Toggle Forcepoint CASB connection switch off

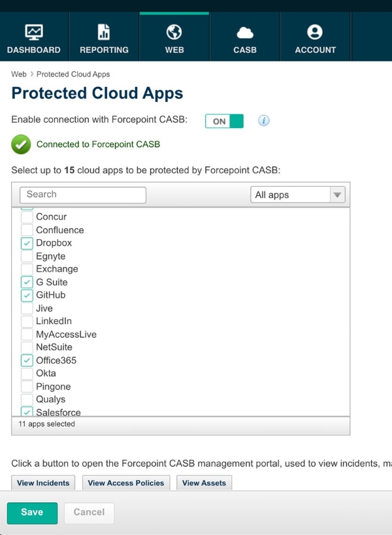pos(224,121)
